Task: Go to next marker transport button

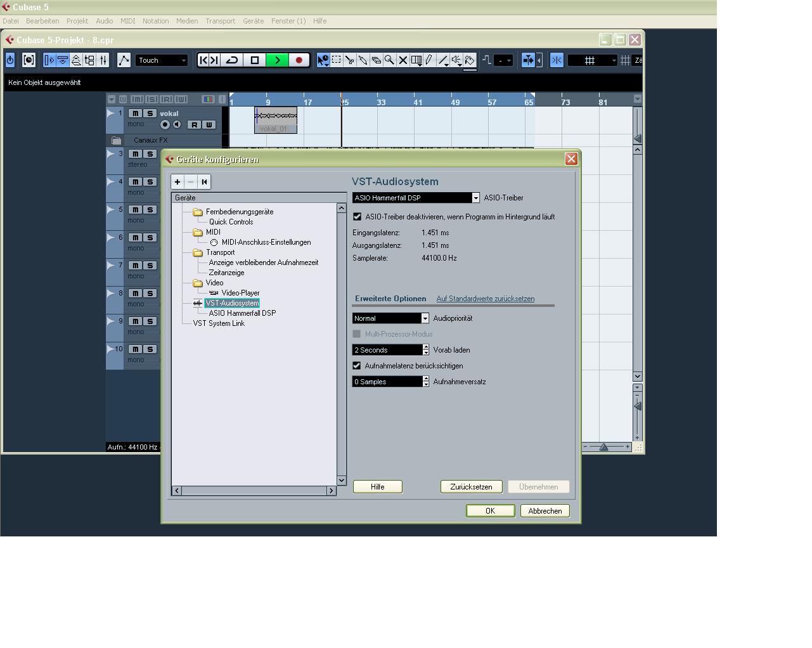Action: [214, 60]
